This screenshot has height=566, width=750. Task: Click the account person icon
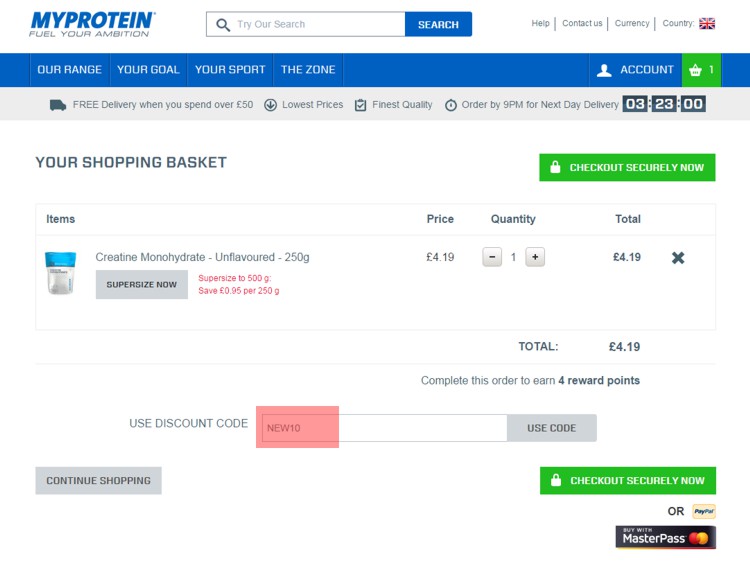coord(604,70)
